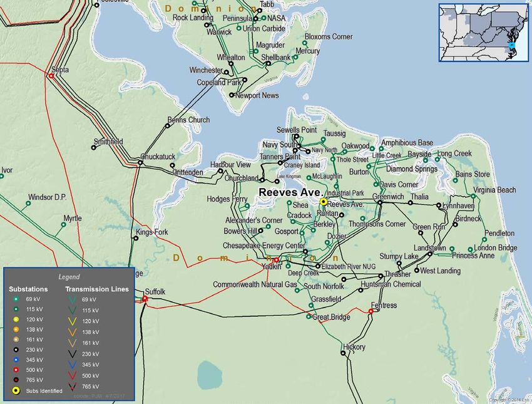Click the Sewells Point label
This screenshot has height=404, width=532.
tap(297, 130)
